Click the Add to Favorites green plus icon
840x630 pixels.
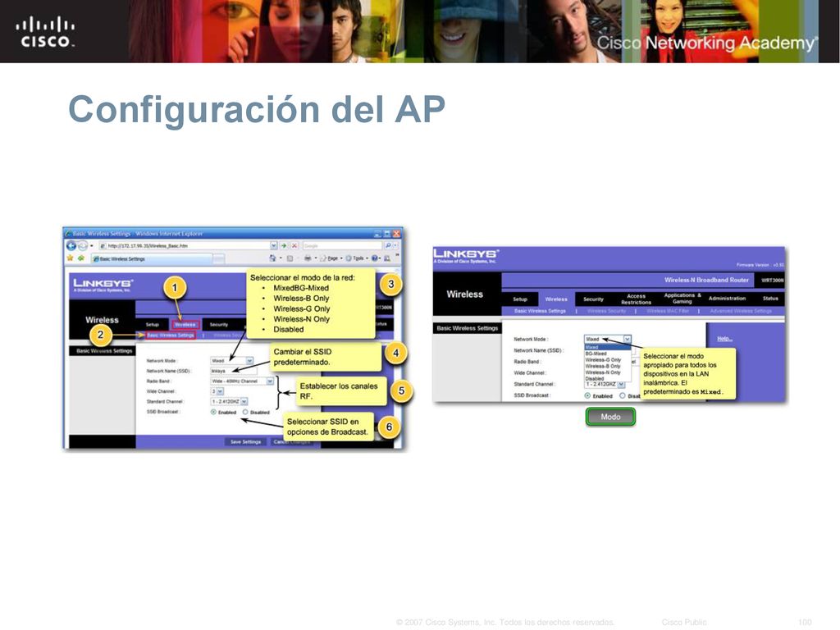point(81,258)
